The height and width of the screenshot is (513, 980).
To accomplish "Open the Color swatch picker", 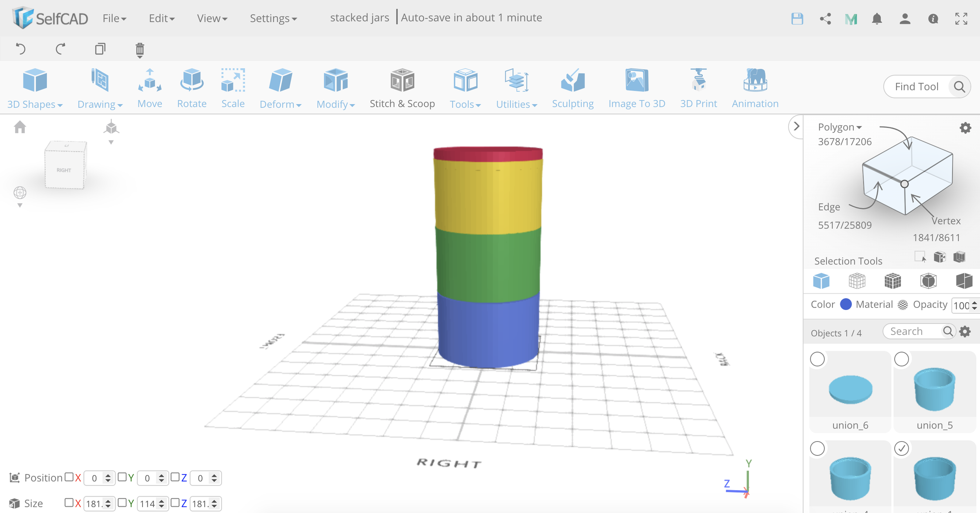I will pyautogui.click(x=846, y=304).
